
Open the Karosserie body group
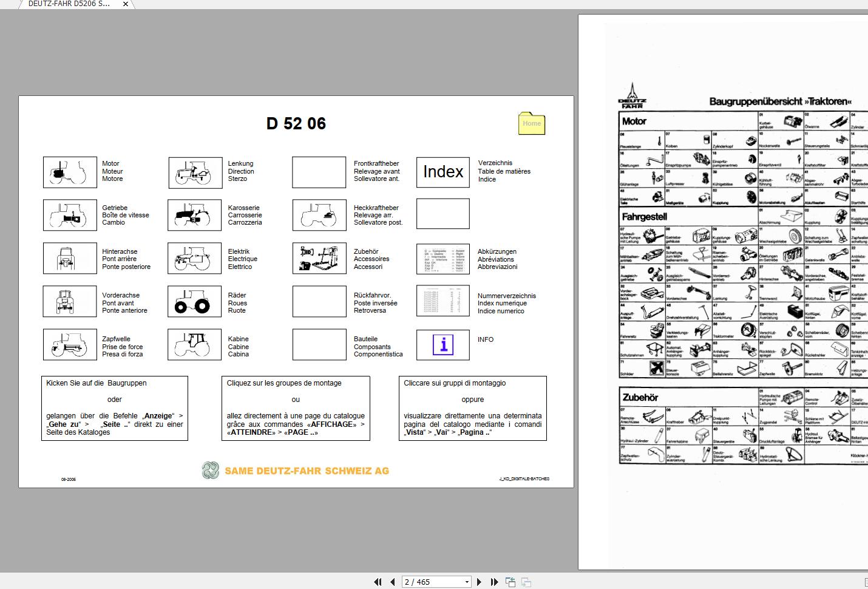[194, 214]
